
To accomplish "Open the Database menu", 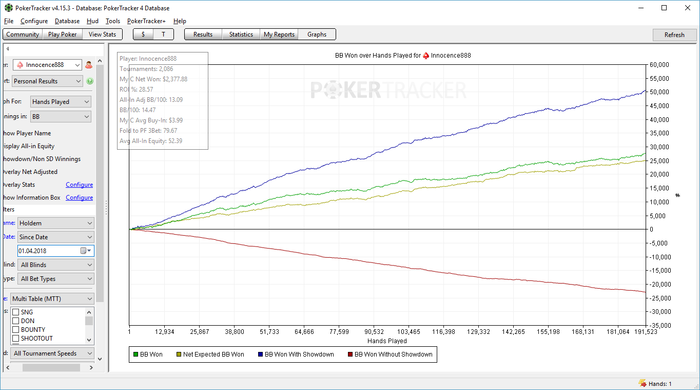I will 67,21.
